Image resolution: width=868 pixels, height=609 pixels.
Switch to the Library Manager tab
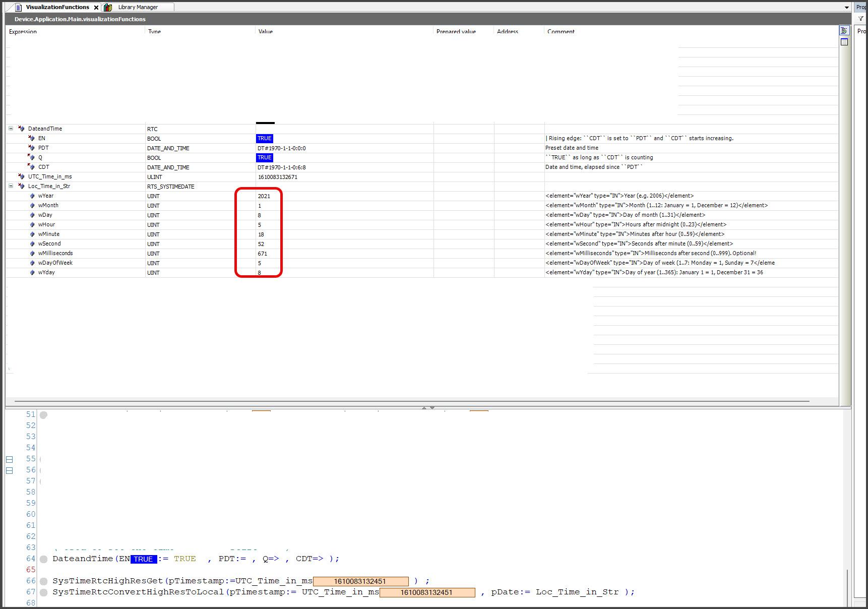[x=138, y=7]
